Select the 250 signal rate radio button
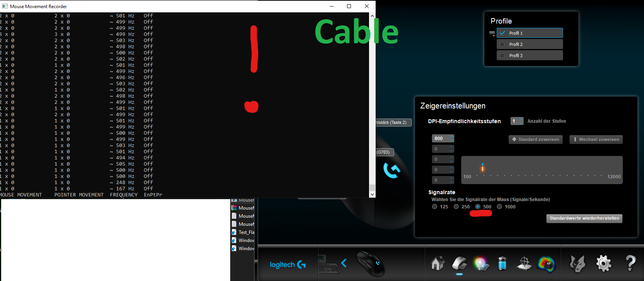 click(456, 207)
